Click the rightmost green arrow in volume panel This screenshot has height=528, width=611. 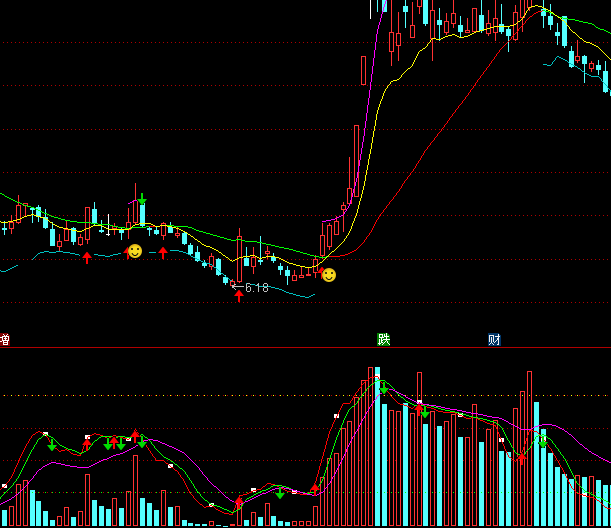click(x=542, y=439)
